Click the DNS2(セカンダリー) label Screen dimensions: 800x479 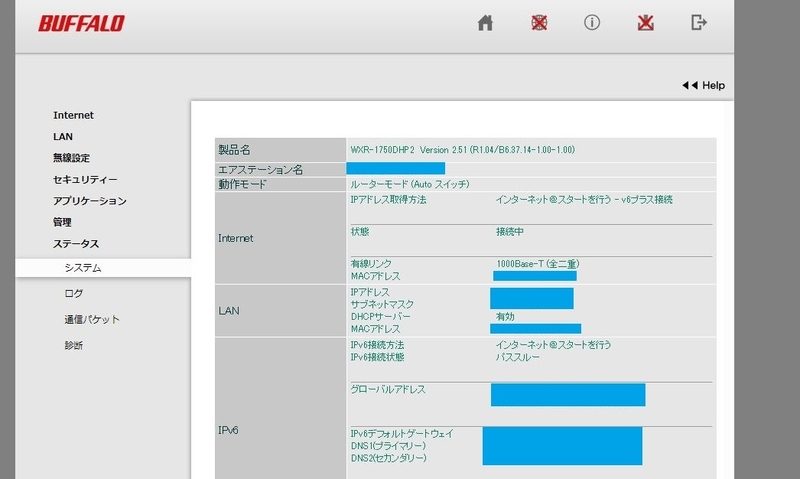coord(389,458)
